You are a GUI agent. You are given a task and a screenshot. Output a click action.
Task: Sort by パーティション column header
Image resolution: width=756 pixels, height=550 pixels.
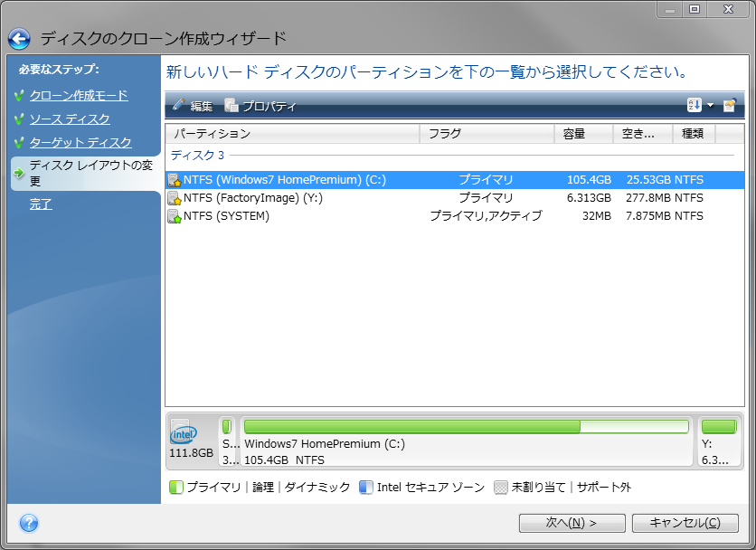pos(293,134)
